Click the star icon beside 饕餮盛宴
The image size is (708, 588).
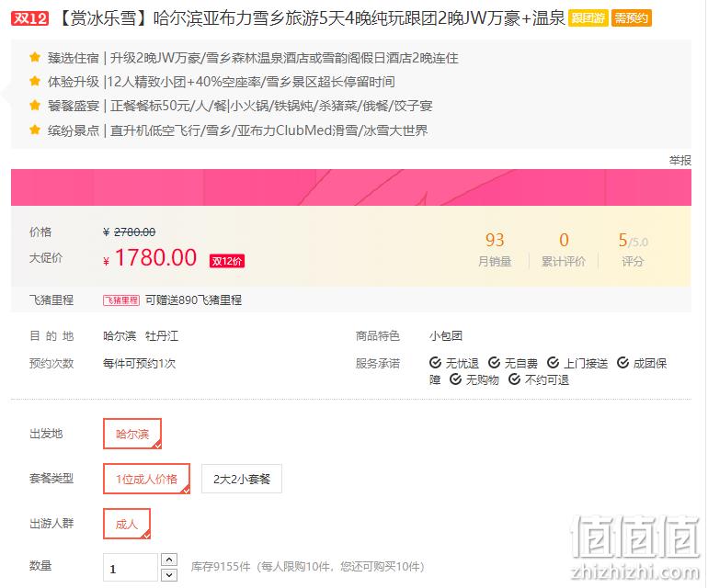click(35, 106)
